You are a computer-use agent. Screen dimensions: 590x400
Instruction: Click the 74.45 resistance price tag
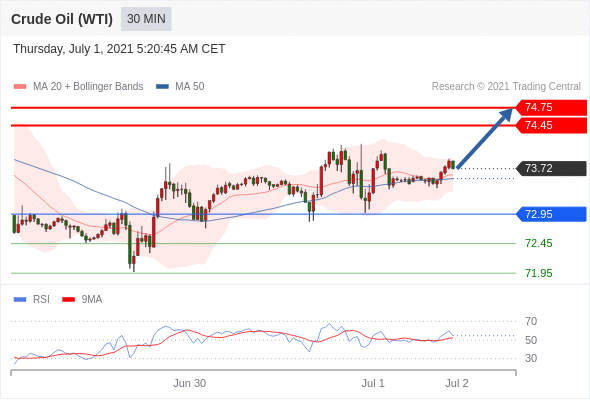(x=551, y=125)
